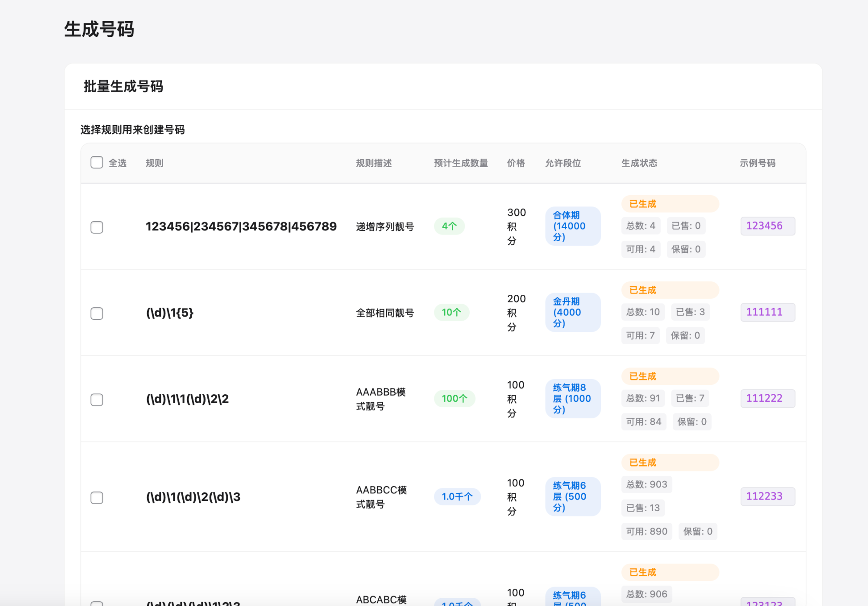
Task: Tick checkbox for (\d)\1{5} rule
Action: (x=97, y=313)
